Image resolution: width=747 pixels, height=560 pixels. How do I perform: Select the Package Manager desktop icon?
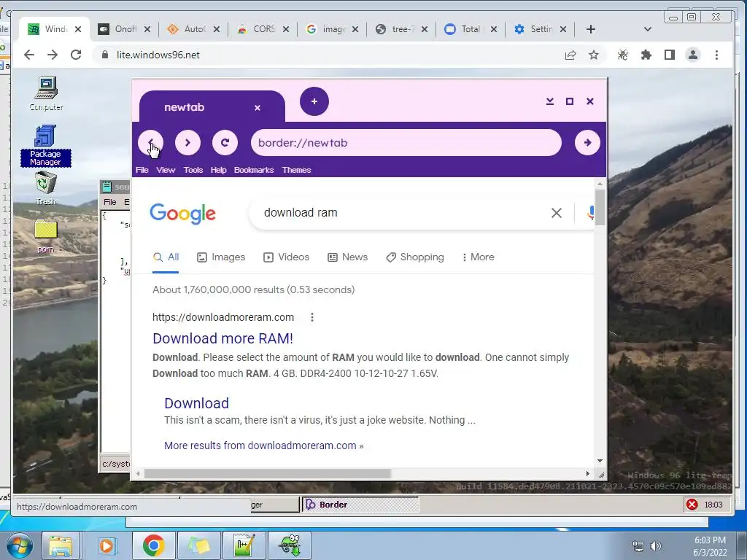click(x=46, y=146)
